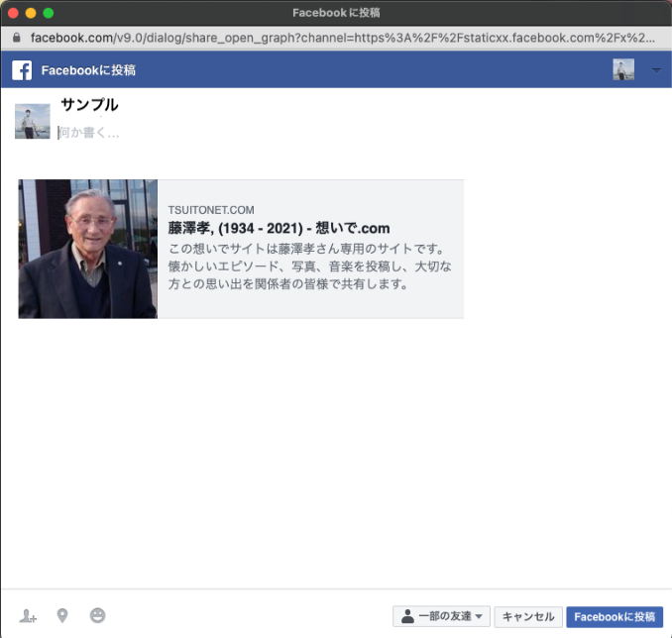Click the blue Facebookに投稿 button
672x638 pixels.
(x=615, y=616)
